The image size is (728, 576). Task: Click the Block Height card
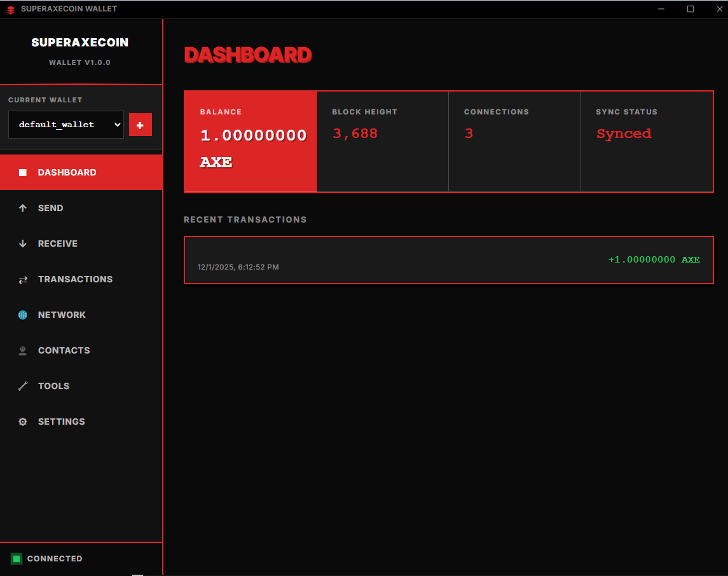point(383,141)
